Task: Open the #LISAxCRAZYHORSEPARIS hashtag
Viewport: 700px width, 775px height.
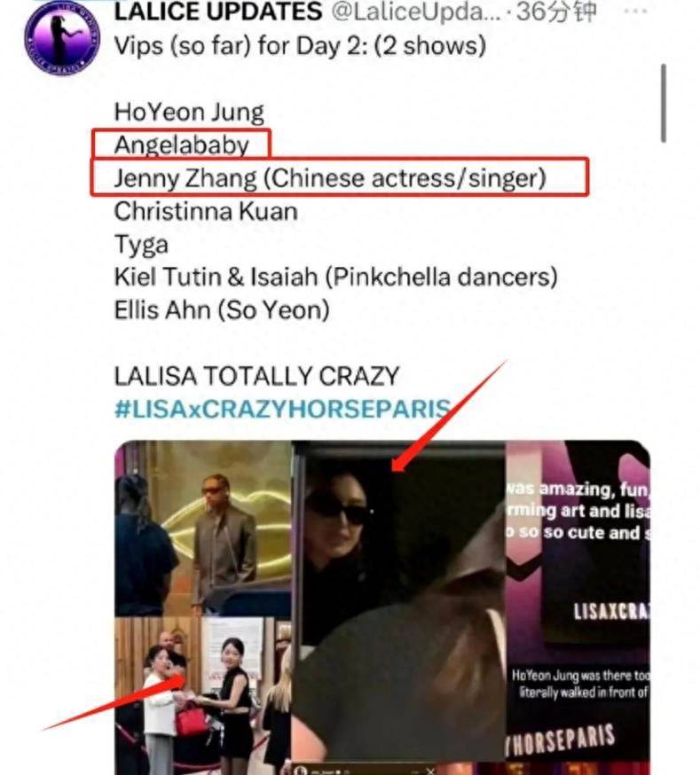Action: (x=282, y=410)
